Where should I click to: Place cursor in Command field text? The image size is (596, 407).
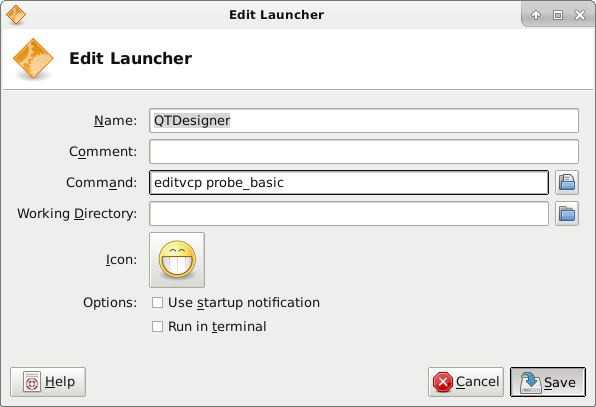coord(349,182)
